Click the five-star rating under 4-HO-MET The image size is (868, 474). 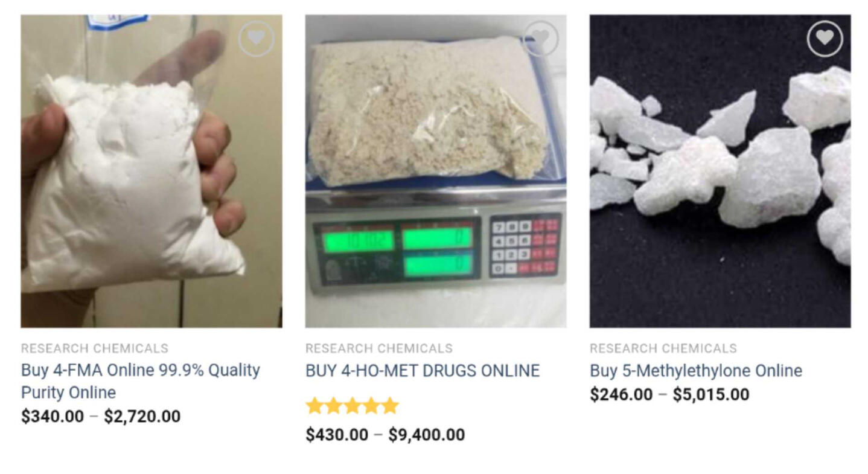click(x=353, y=406)
